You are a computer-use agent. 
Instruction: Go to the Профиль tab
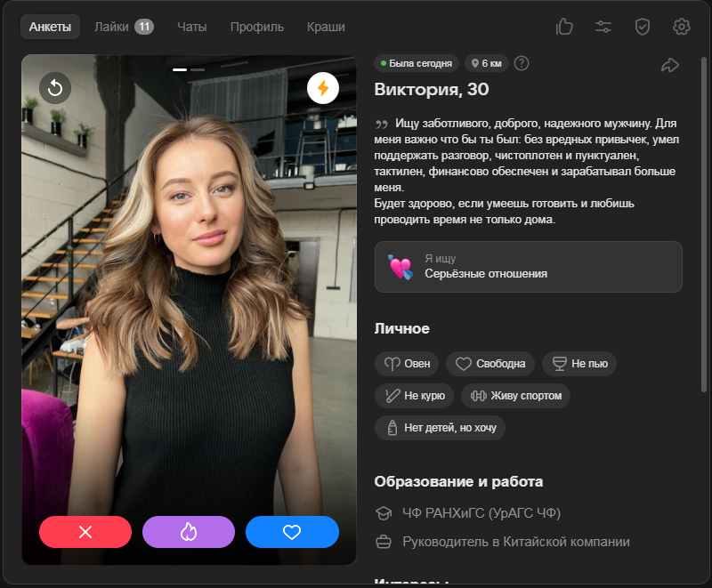pyautogui.click(x=256, y=27)
